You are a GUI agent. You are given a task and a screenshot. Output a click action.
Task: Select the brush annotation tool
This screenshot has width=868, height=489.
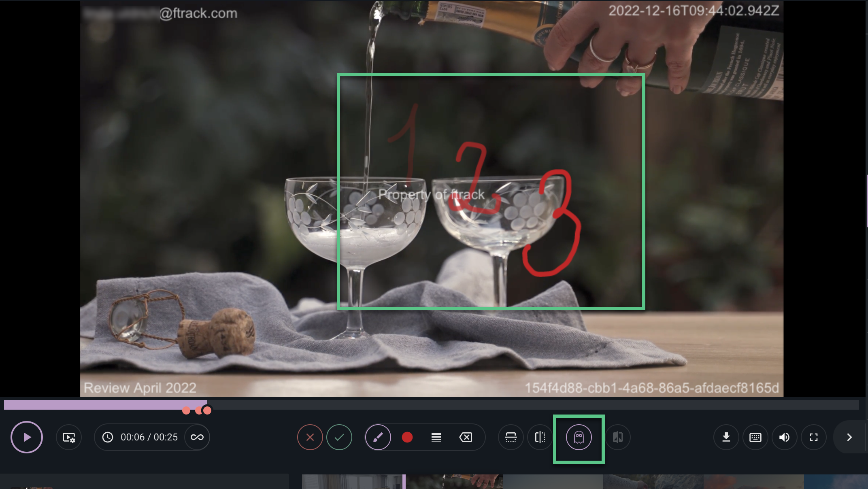pyautogui.click(x=378, y=437)
